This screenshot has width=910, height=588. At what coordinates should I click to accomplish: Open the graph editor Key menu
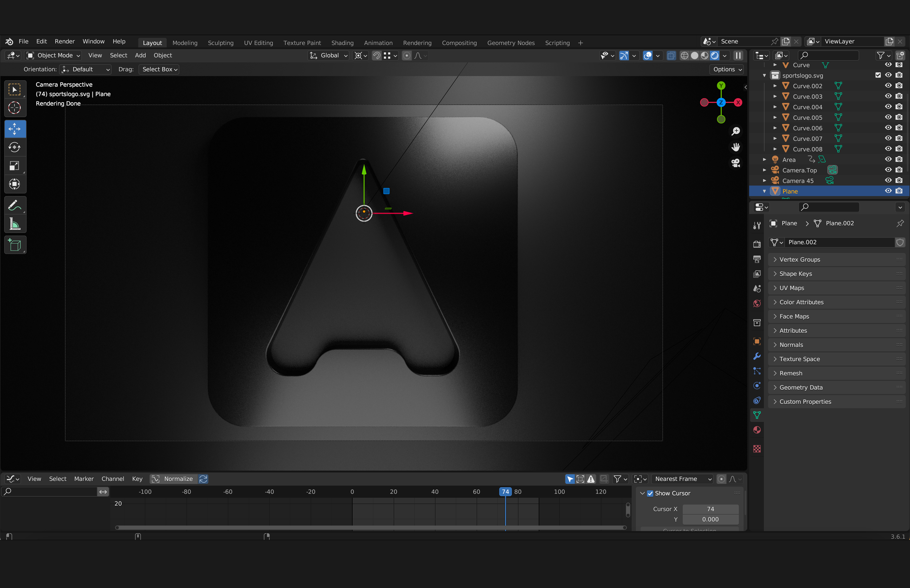[137, 479]
